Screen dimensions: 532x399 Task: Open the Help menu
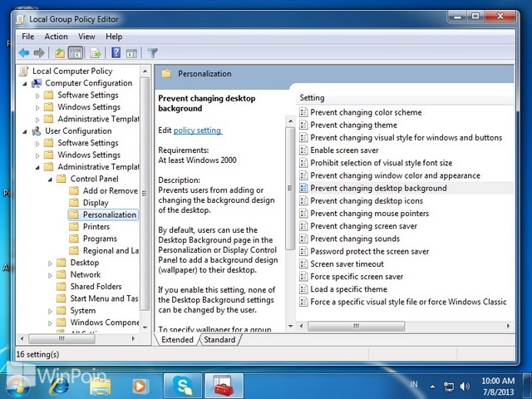[x=114, y=37]
